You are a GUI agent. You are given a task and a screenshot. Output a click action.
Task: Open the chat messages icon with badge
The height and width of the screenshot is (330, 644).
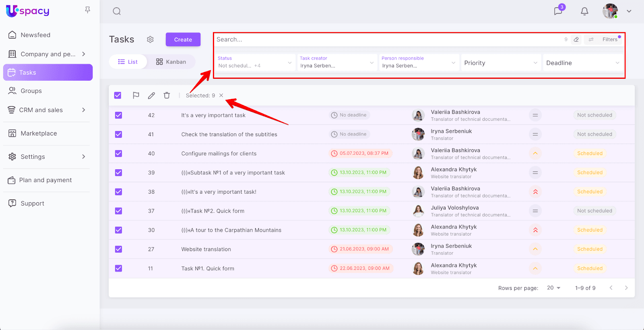[558, 11]
